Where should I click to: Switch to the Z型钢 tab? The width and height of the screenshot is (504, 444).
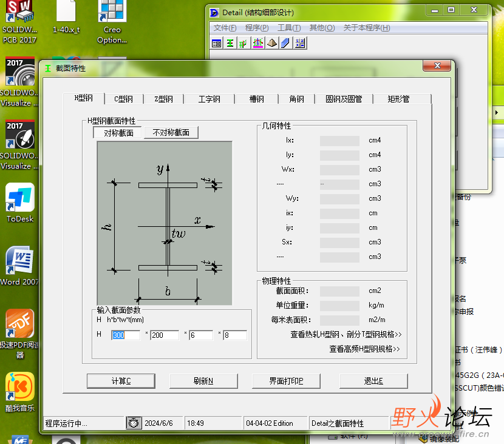coord(163,99)
